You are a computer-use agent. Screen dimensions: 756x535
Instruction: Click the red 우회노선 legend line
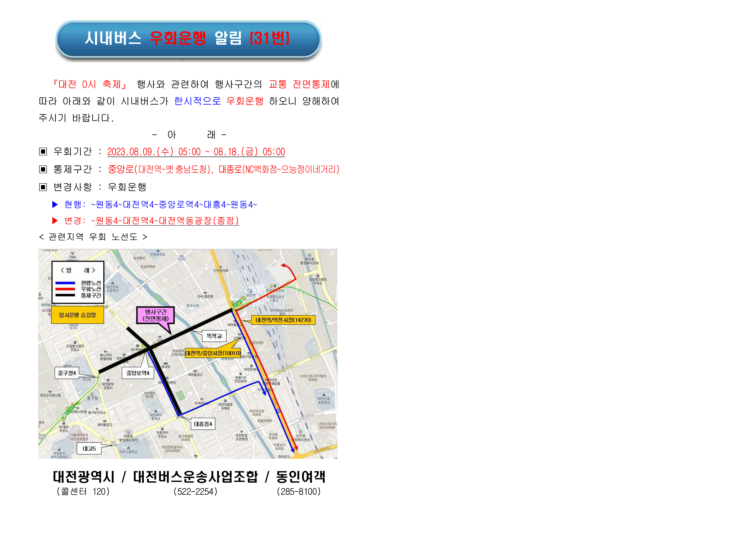(x=65, y=289)
